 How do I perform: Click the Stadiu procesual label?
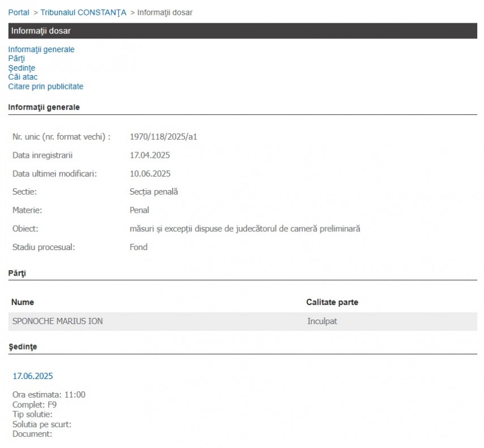pyautogui.click(x=44, y=247)
